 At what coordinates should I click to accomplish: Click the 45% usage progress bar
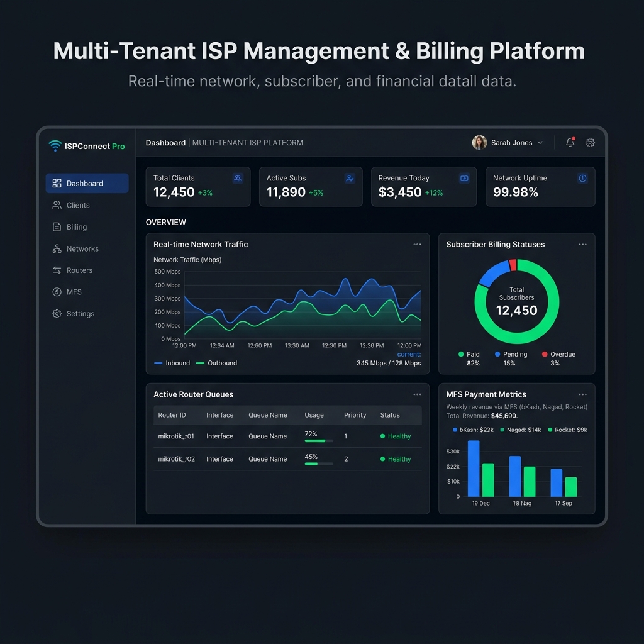[319, 464]
